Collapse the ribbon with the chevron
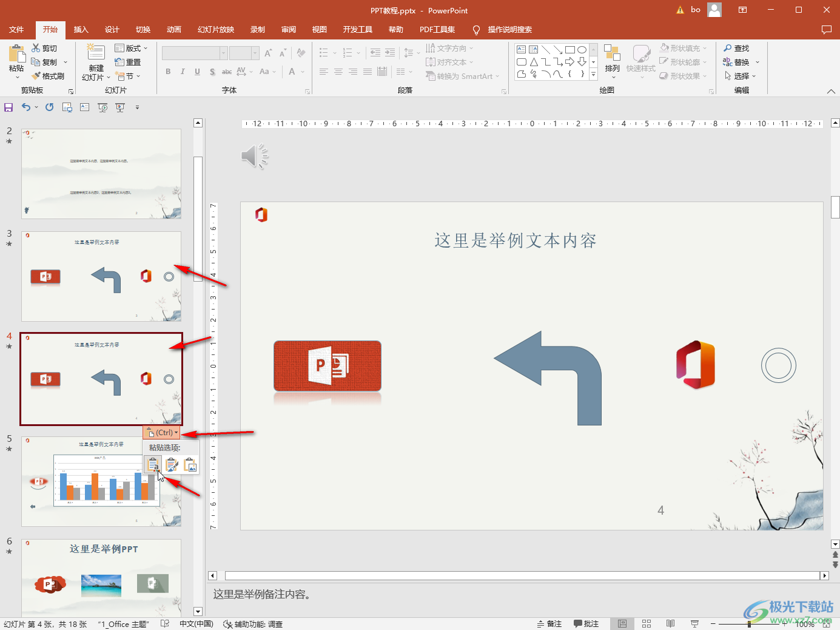The image size is (840, 630). point(831,91)
